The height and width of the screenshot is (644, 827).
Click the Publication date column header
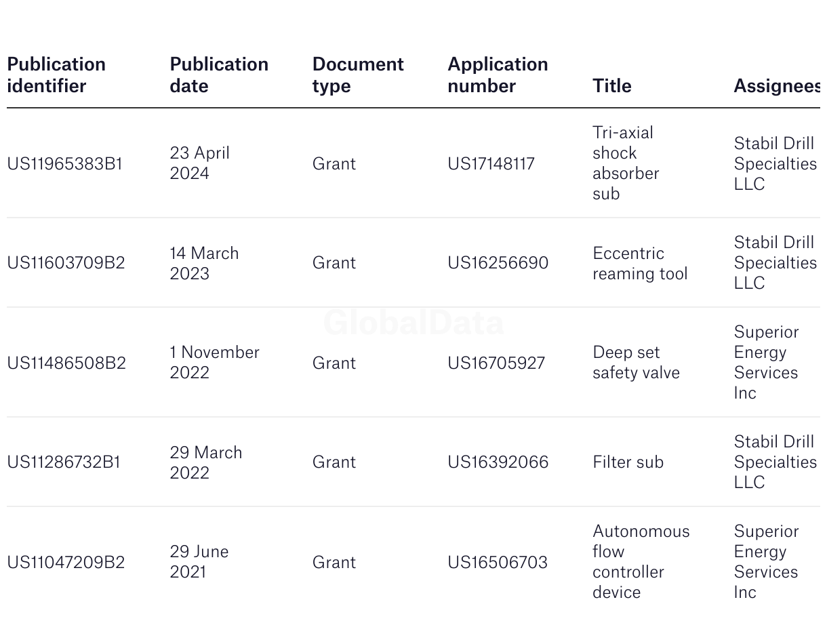[x=219, y=75]
